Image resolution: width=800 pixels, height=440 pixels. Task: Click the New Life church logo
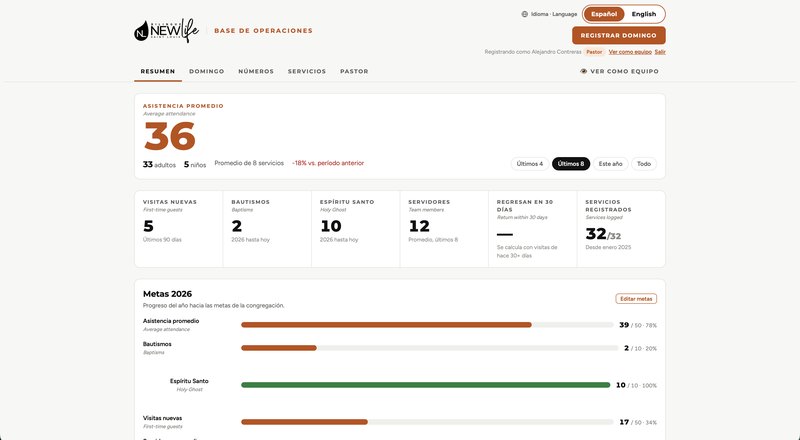pyautogui.click(x=166, y=31)
